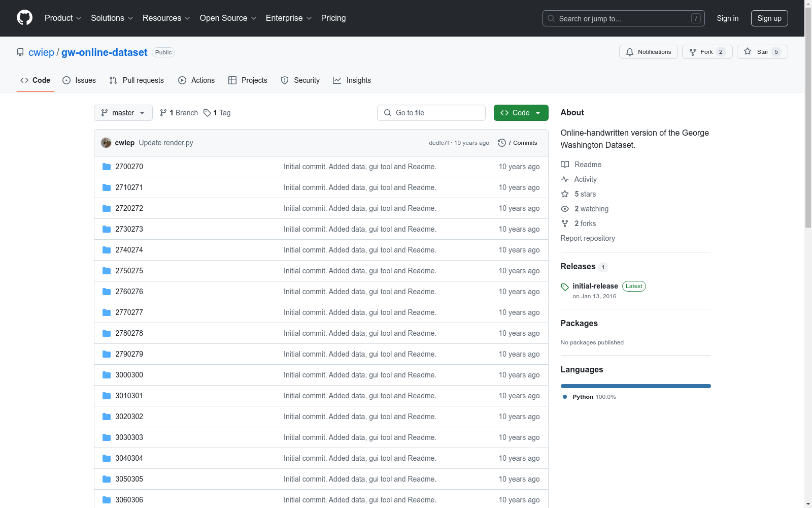Viewport: 812px width, 508px height.
Task: Open the 3010301 folder
Action: tap(129, 396)
